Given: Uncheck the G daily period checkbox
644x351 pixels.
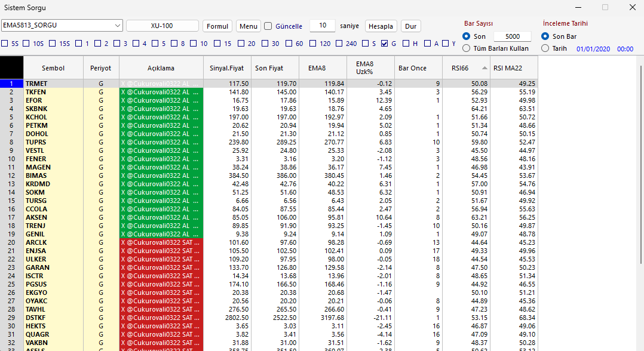Looking at the screenshot, I should coord(385,44).
